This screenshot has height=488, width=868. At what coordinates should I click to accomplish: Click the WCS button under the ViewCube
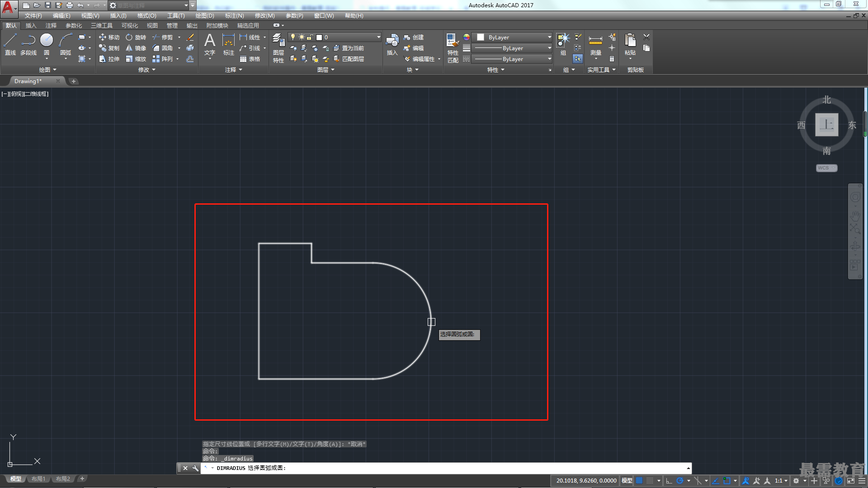(x=826, y=168)
